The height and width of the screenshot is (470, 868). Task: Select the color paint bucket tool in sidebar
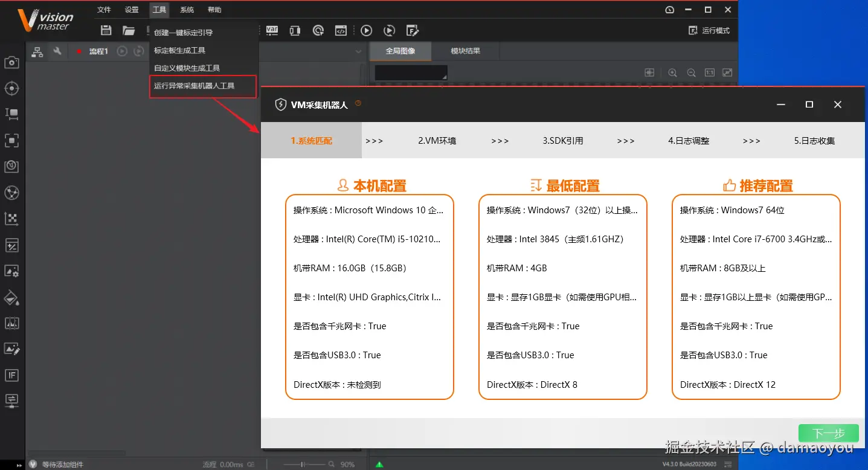click(11, 297)
